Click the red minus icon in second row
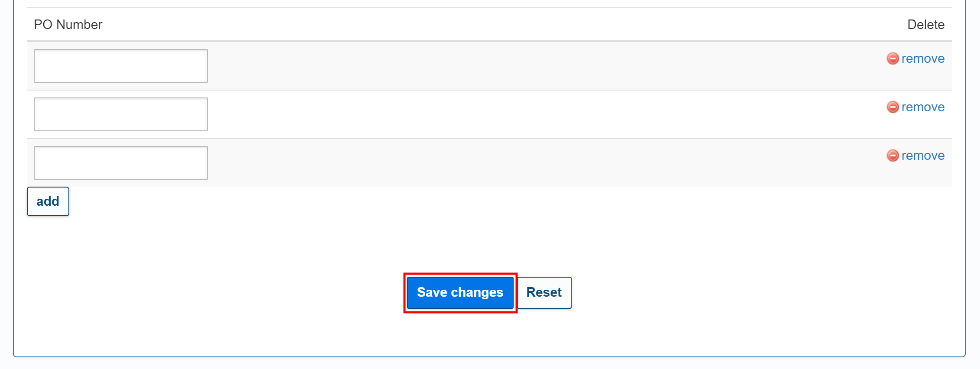 click(893, 107)
